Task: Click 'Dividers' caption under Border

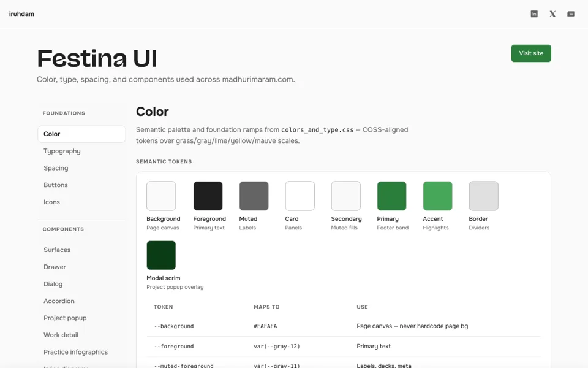Action: tap(479, 228)
